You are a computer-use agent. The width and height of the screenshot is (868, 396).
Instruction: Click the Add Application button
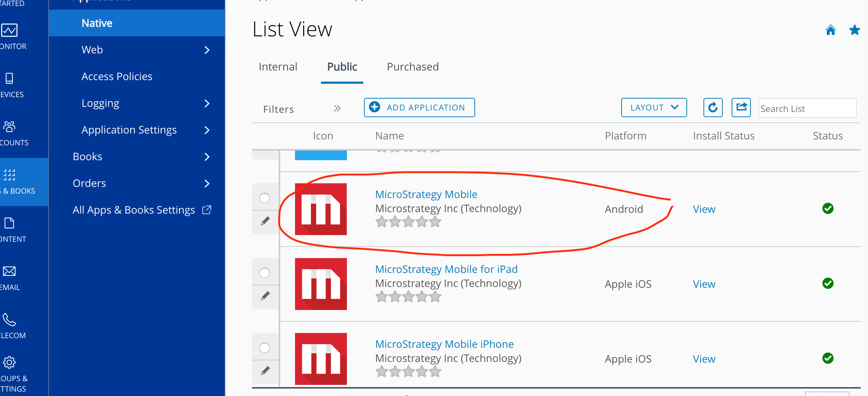(x=419, y=108)
